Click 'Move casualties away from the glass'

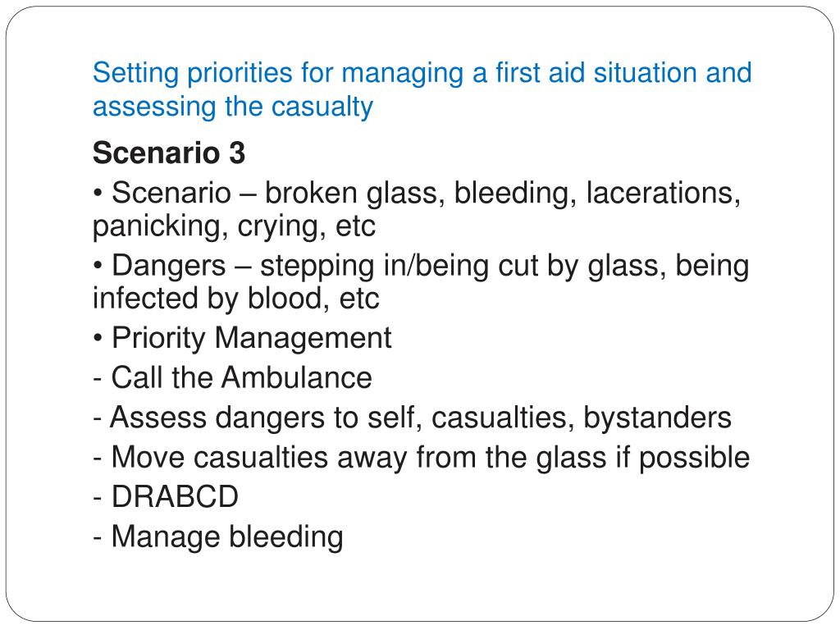[x=349, y=458]
